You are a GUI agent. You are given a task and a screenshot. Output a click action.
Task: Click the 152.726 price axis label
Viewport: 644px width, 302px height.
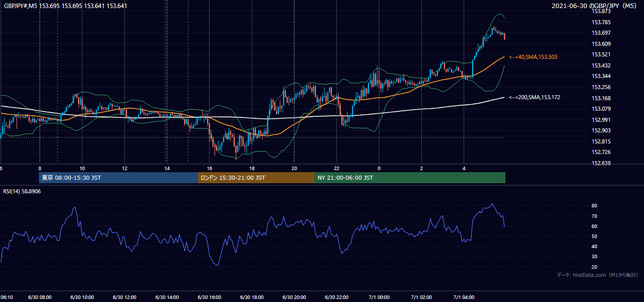[601, 152]
